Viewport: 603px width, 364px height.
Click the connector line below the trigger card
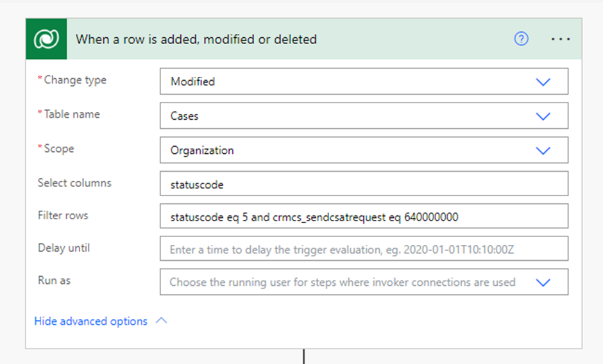(304, 356)
